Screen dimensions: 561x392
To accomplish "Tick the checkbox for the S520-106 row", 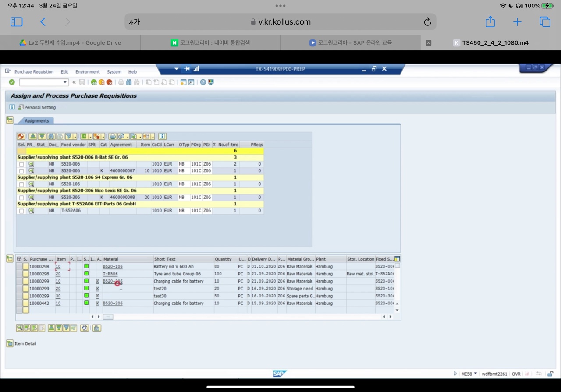I will point(21,184).
